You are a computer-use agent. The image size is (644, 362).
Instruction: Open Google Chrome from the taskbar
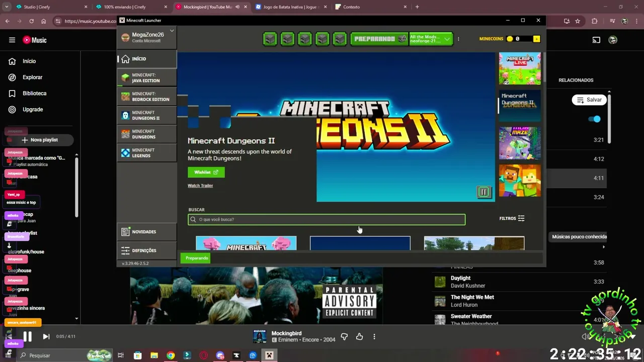pyautogui.click(x=171, y=355)
